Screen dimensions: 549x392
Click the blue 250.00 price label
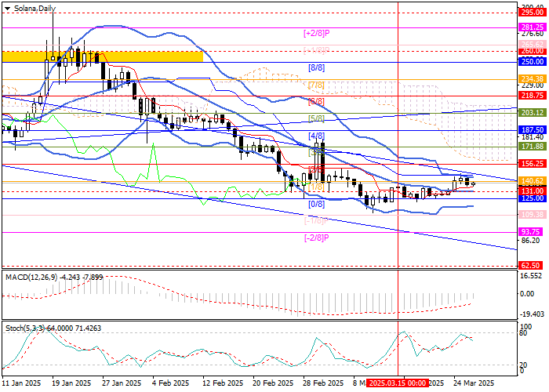click(x=532, y=61)
